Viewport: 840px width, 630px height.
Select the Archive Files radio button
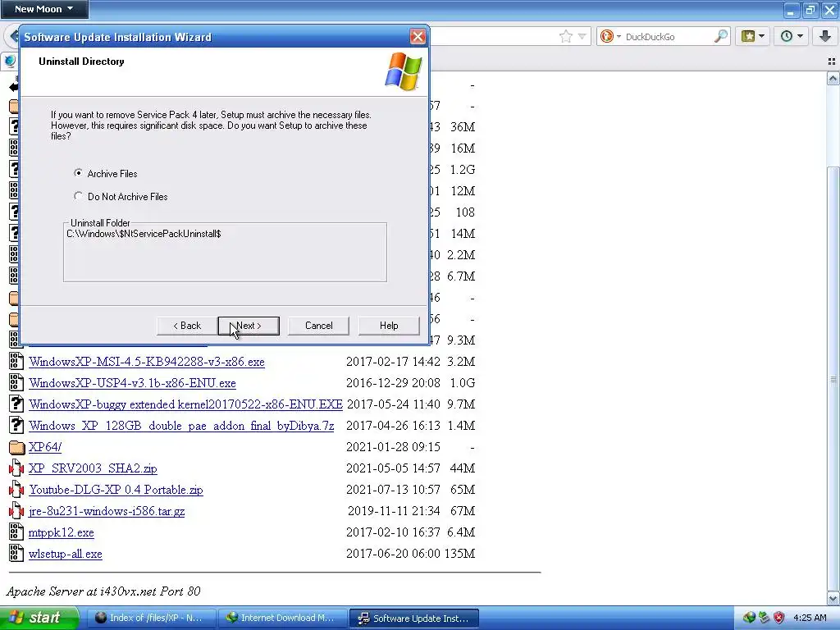(78, 173)
